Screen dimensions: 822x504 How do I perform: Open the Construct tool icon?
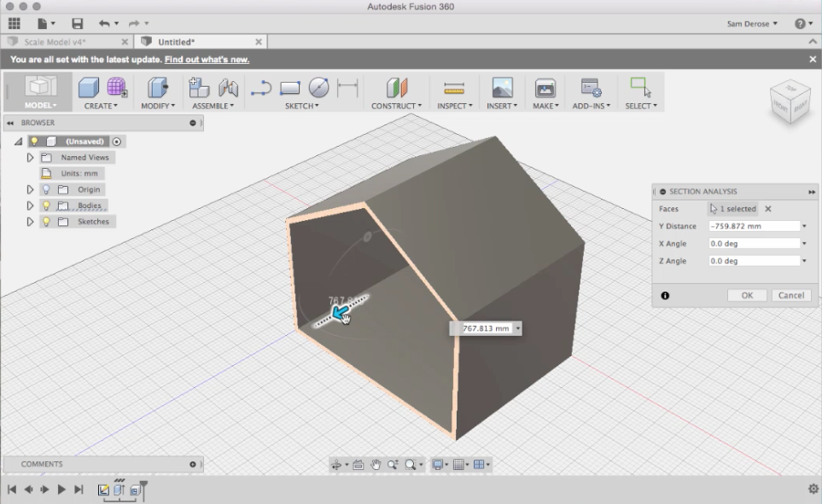pos(395,88)
